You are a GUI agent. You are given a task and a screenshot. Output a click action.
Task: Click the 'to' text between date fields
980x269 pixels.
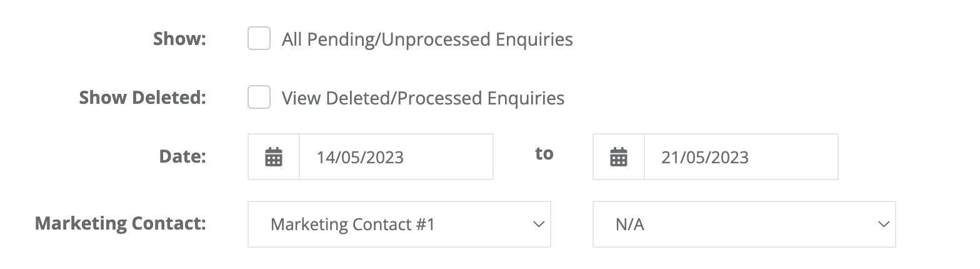[544, 153]
